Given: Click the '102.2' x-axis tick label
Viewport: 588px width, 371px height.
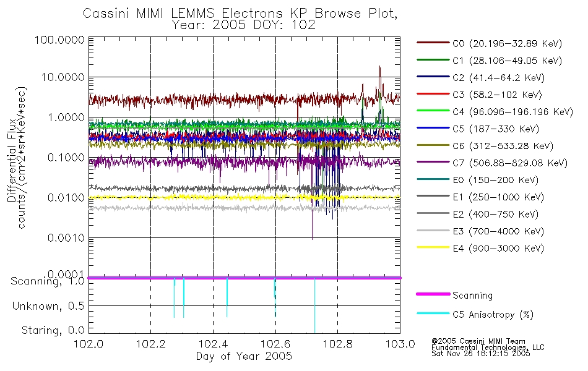Looking at the screenshot, I should coord(151,344).
